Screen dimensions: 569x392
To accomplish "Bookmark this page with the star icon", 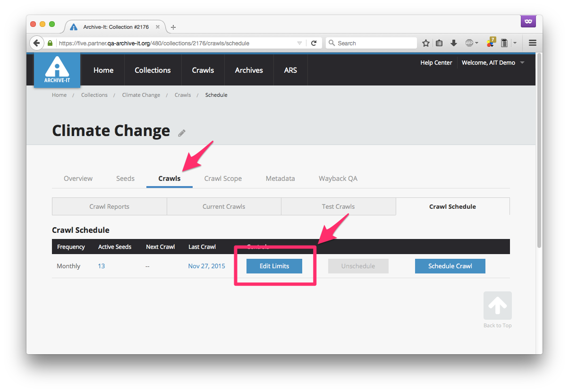I will pos(426,43).
